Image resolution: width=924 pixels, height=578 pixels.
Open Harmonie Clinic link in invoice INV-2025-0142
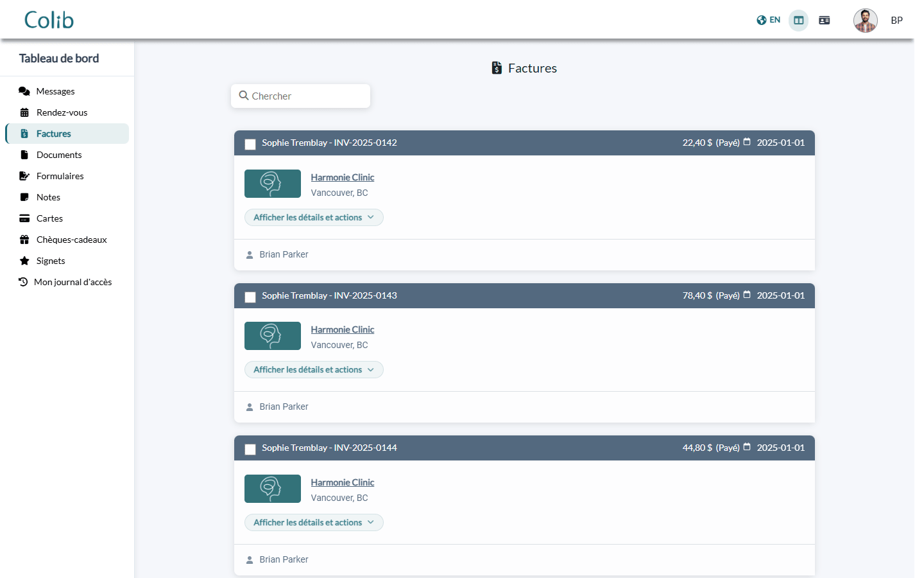coord(343,177)
